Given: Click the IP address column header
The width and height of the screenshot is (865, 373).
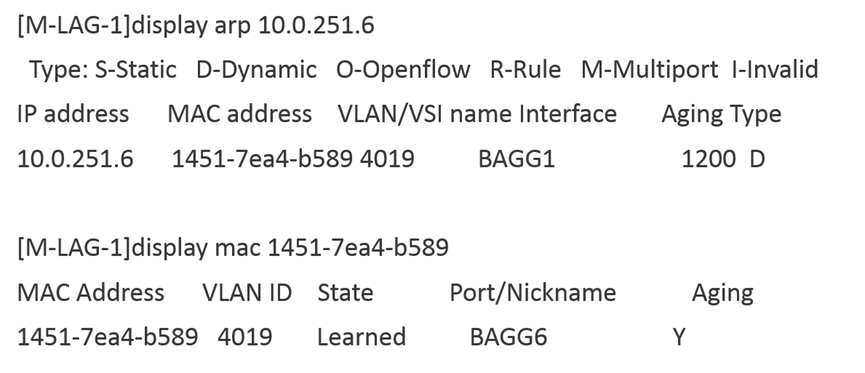Looking at the screenshot, I should tap(73, 114).
